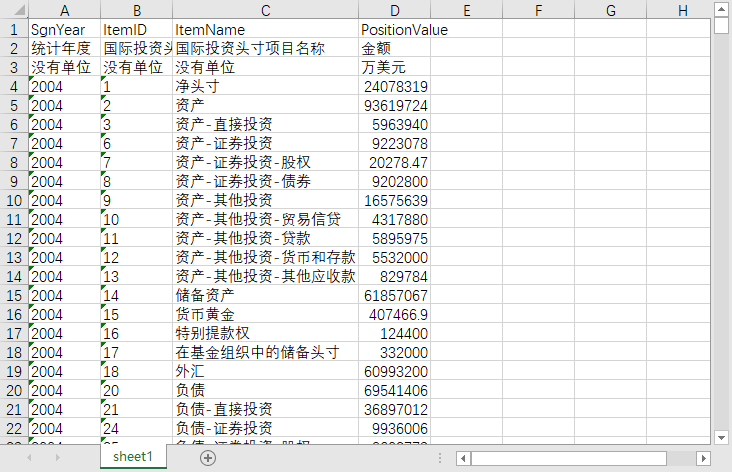The image size is (732, 472).
Task: Click cell containing 资产-其他投资-其他应收款
Action: 266,276
